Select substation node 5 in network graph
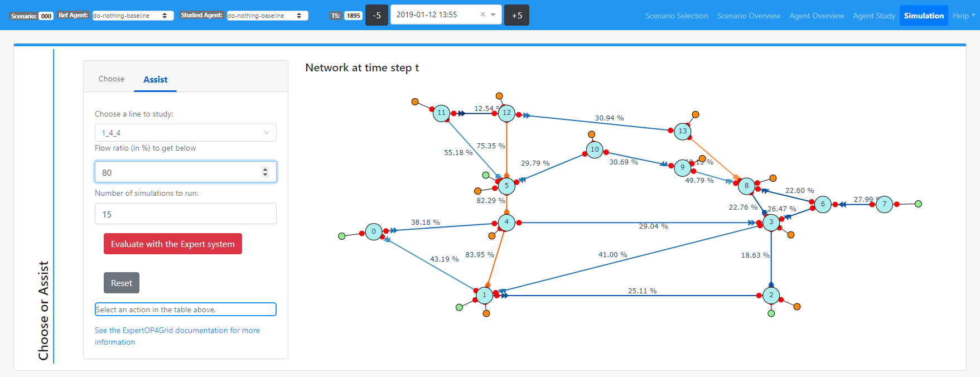This screenshot has height=377, width=980. (x=506, y=186)
